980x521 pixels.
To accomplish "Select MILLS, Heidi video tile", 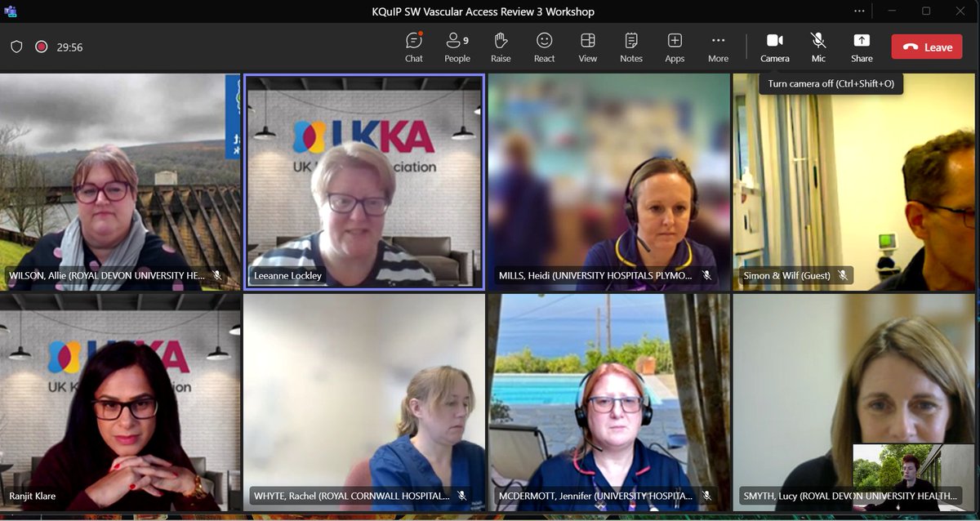I will pos(609,181).
